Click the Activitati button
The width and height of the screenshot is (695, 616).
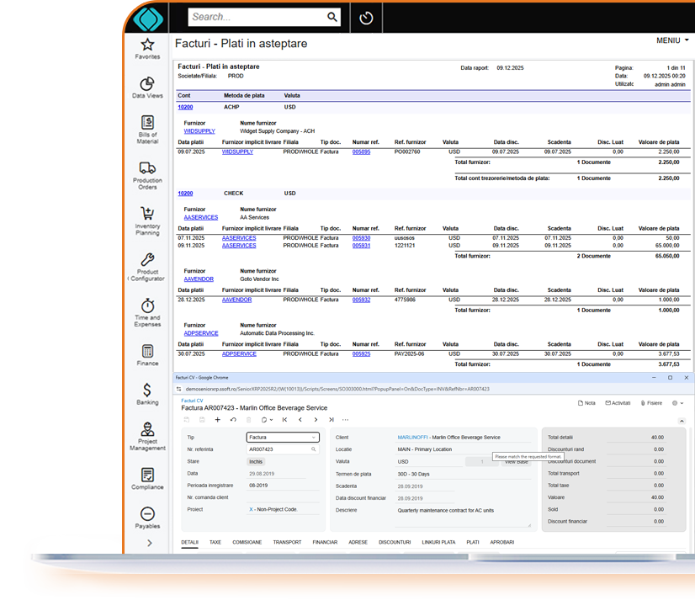pyautogui.click(x=618, y=403)
